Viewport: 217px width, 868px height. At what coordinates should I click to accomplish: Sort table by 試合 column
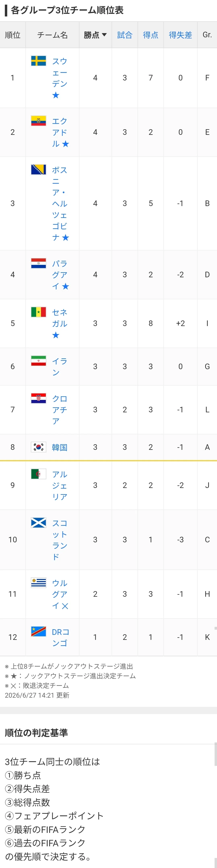[124, 35]
